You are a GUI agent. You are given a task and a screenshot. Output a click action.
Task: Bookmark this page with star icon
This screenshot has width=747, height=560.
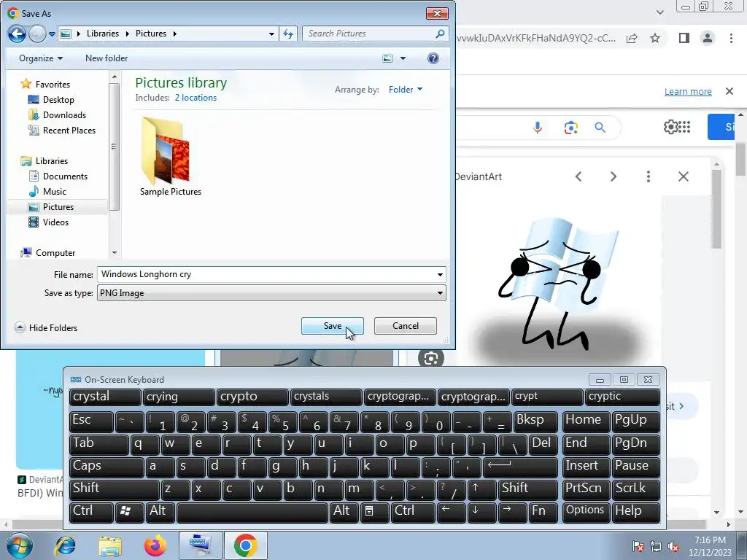(655, 38)
